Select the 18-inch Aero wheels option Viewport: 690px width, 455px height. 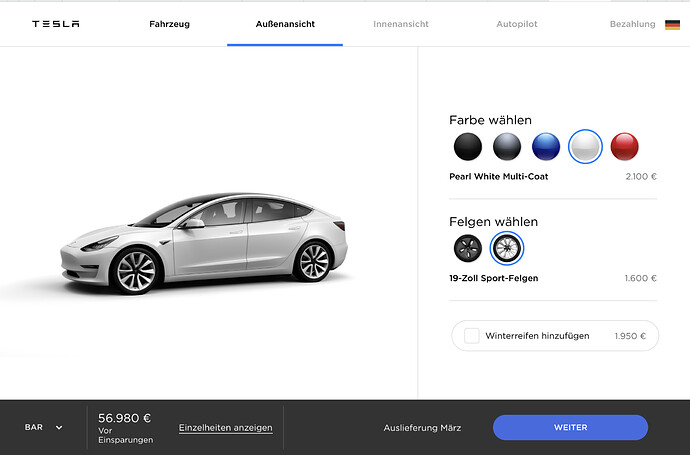[x=468, y=248]
